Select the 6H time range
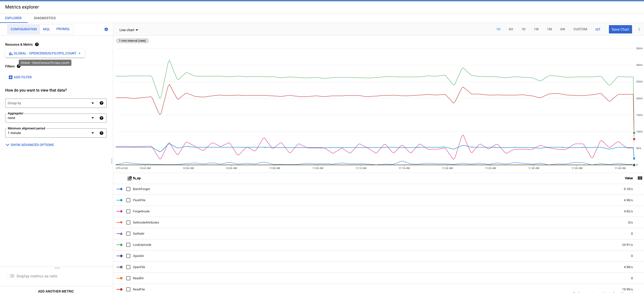This screenshot has width=644, height=293. (x=511, y=29)
